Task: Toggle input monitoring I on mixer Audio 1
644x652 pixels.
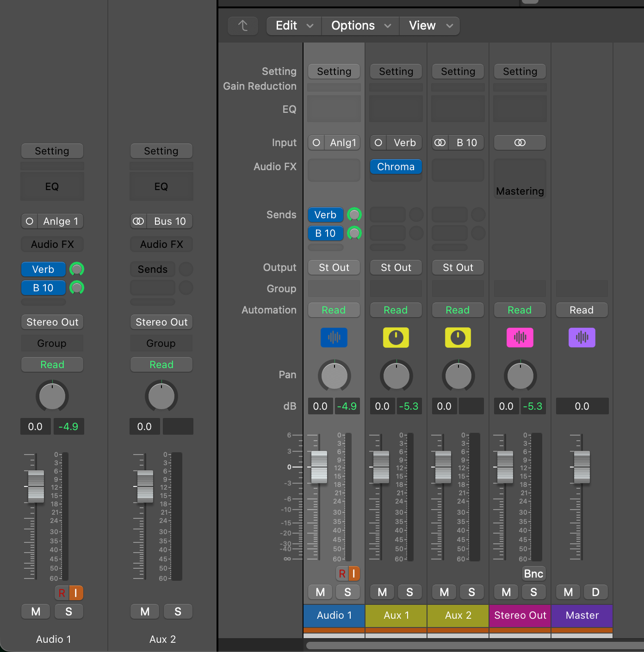Action: (x=354, y=574)
